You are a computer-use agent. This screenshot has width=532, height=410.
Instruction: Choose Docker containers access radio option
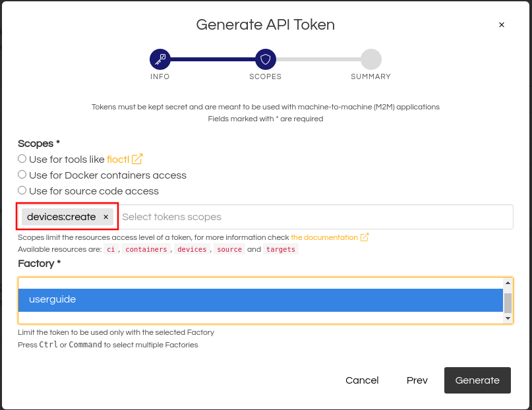point(22,175)
